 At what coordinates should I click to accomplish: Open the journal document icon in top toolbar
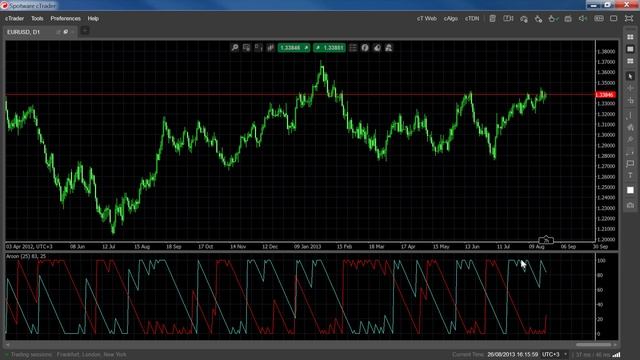(493, 18)
